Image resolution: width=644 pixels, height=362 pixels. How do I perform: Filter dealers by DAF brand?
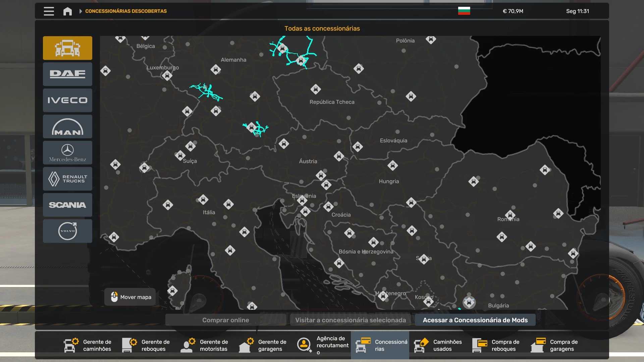click(x=67, y=74)
